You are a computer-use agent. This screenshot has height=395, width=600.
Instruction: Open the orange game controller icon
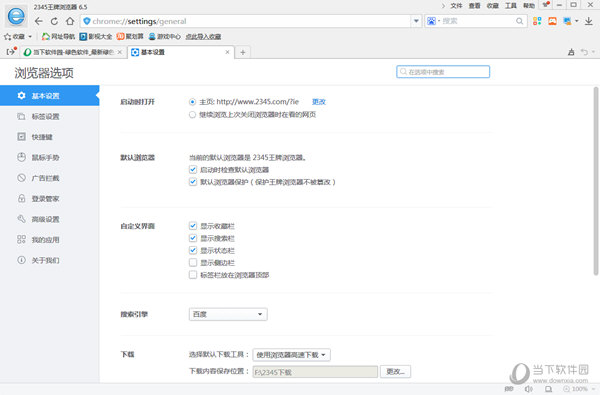point(552,21)
